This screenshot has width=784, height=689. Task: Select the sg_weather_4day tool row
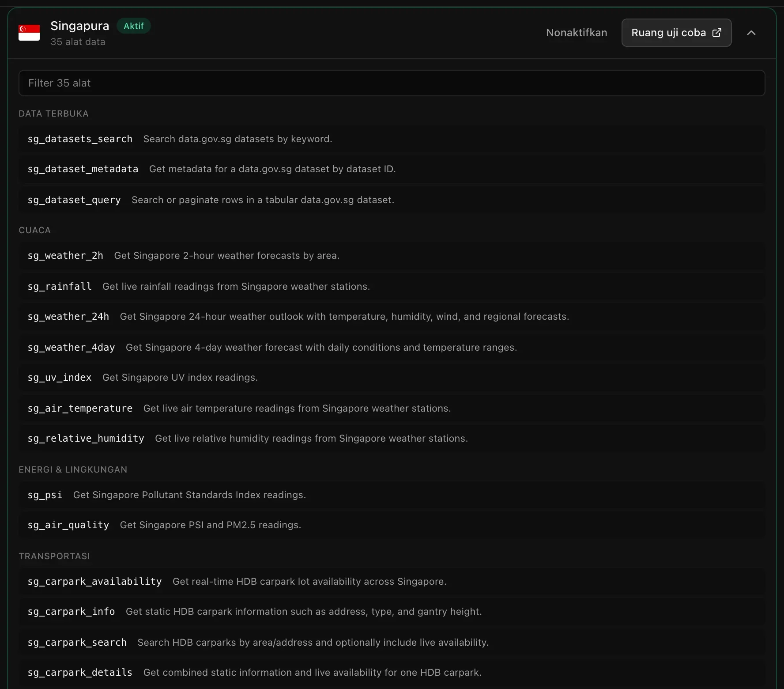392,347
